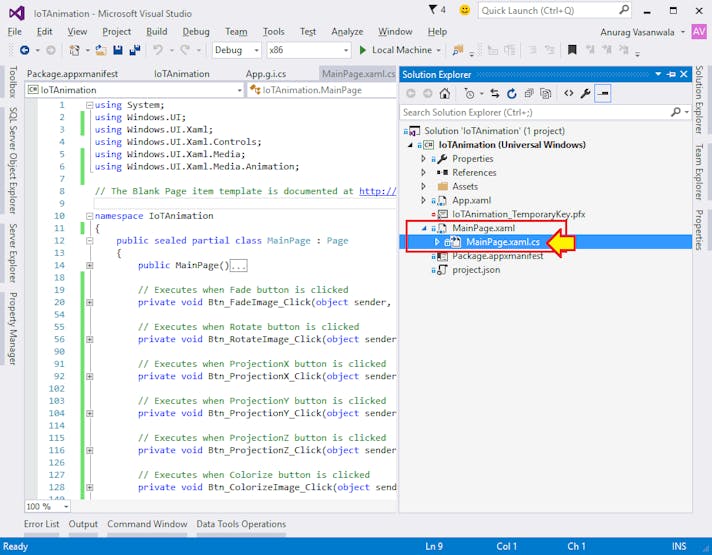Close the Solution Explorer panel
712x555 pixels.
tap(684, 74)
